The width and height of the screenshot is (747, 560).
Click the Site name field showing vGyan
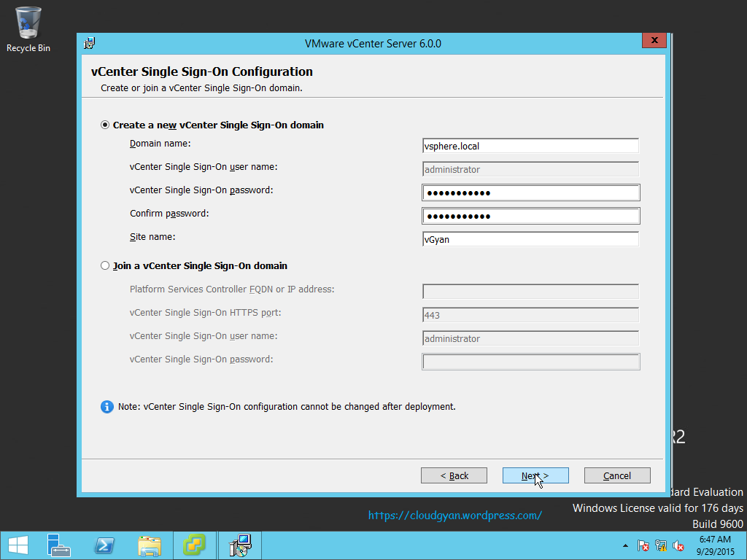pos(530,239)
